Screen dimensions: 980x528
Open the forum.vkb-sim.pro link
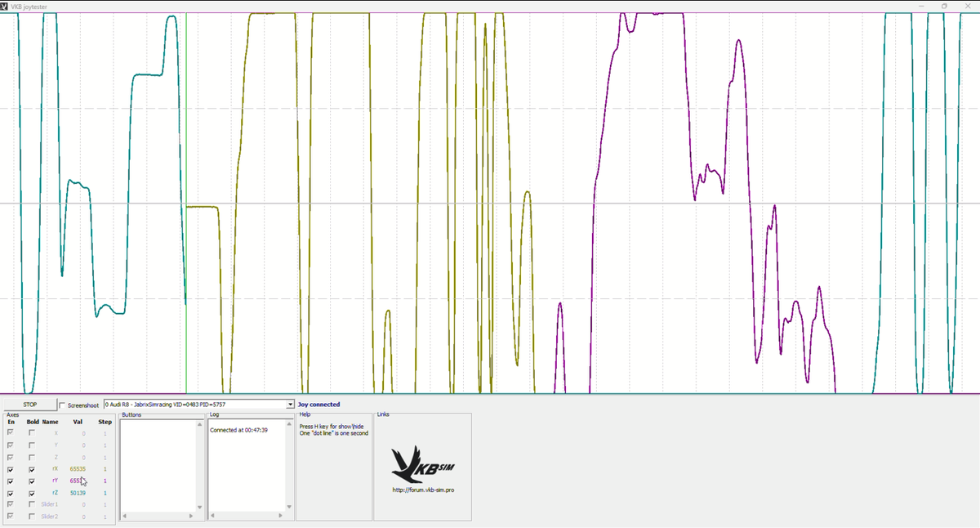coord(422,490)
